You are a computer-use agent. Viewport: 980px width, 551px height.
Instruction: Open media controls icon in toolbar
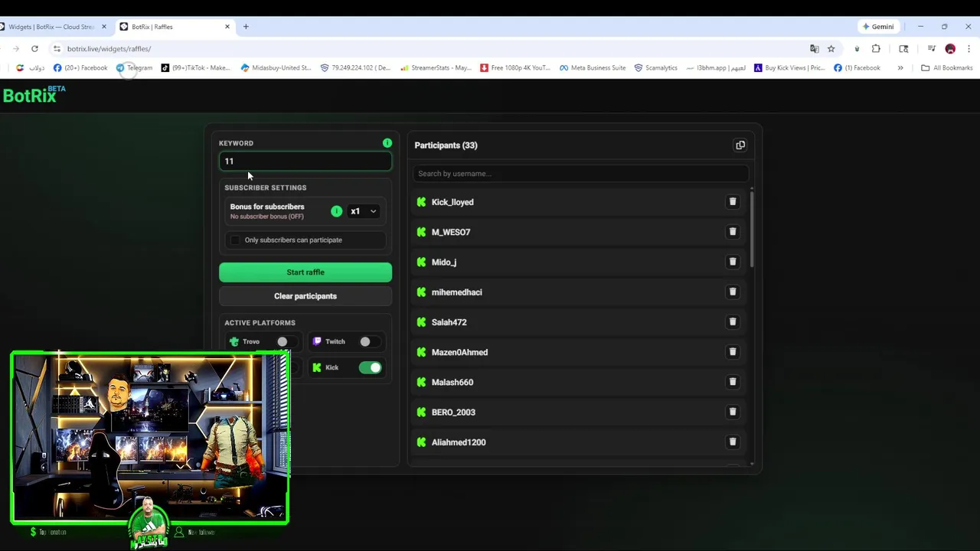931,48
